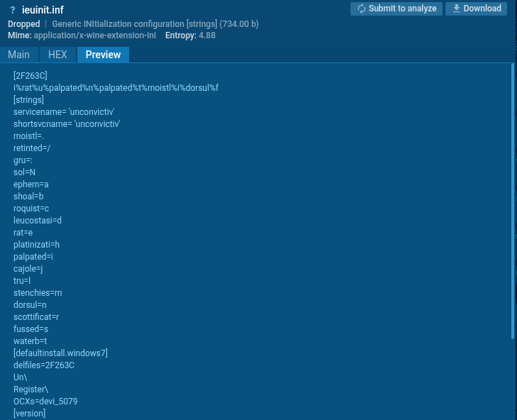
Task: Click the cajole=j line
Action: (x=28, y=269)
